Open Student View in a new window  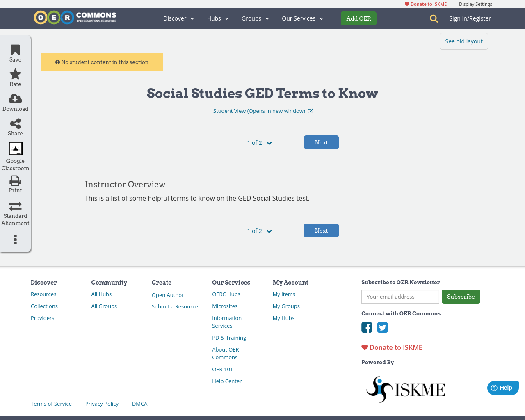click(x=263, y=110)
